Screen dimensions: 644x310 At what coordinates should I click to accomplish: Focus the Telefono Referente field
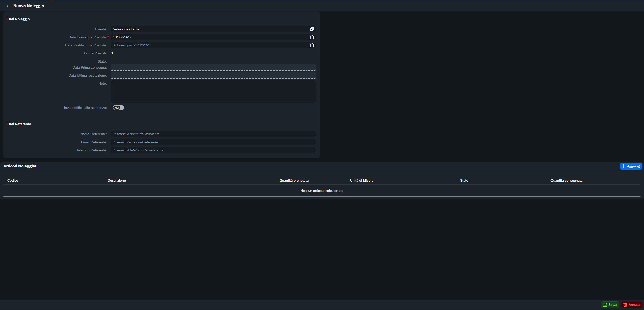coord(213,150)
